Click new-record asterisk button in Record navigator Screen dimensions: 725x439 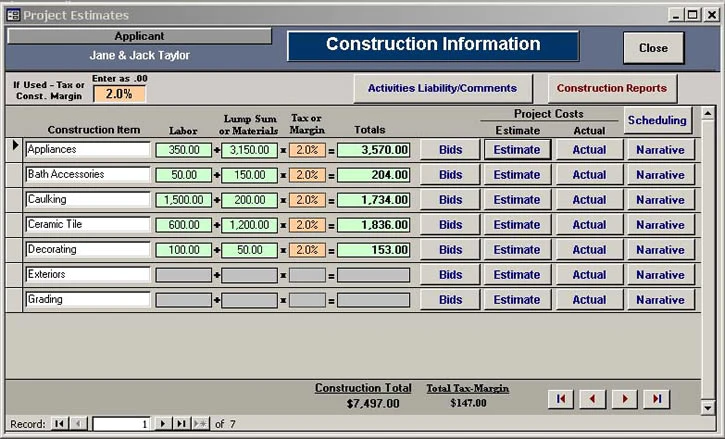[200, 424]
